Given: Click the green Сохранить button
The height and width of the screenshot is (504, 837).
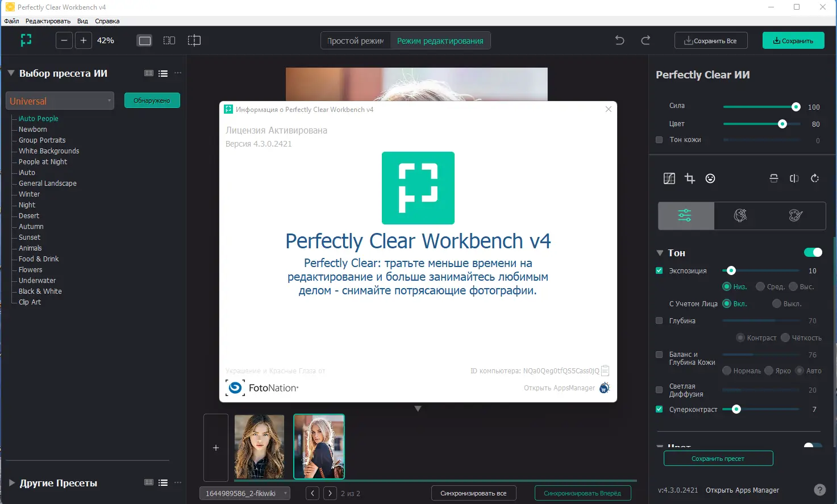Looking at the screenshot, I should pos(793,40).
